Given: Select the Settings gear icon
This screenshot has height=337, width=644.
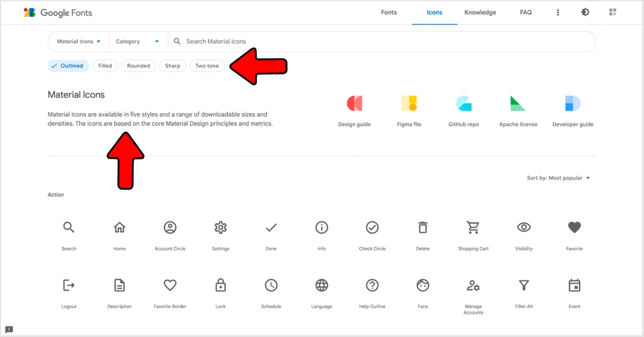Looking at the screenshot, I should (220, 227).
